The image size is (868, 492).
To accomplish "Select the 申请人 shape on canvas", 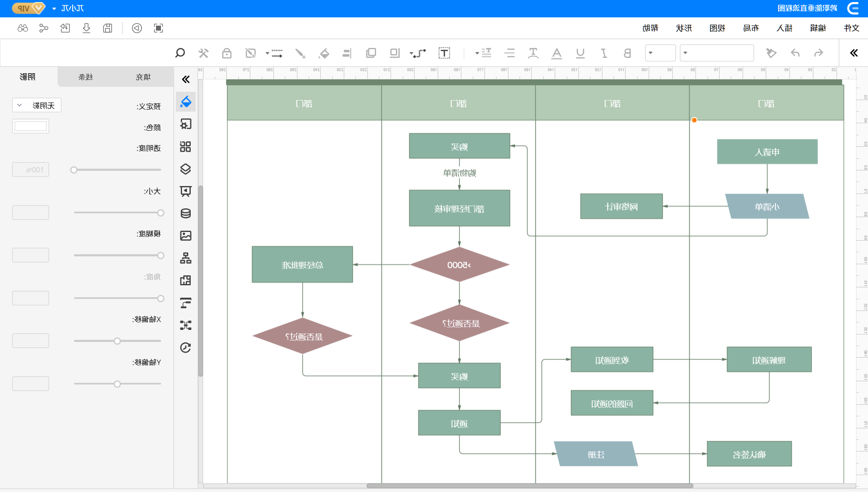I will pos(767,152).
